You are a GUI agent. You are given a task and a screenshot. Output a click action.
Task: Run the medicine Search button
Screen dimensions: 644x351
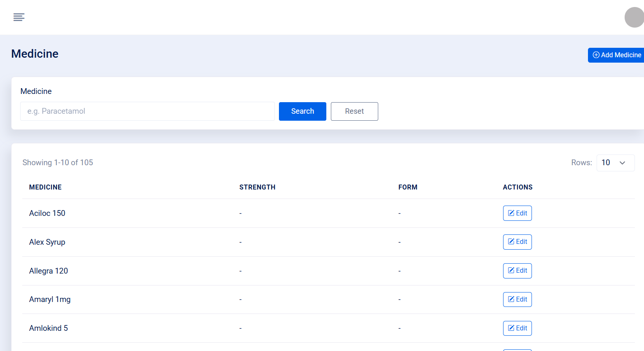pos(302,111)
